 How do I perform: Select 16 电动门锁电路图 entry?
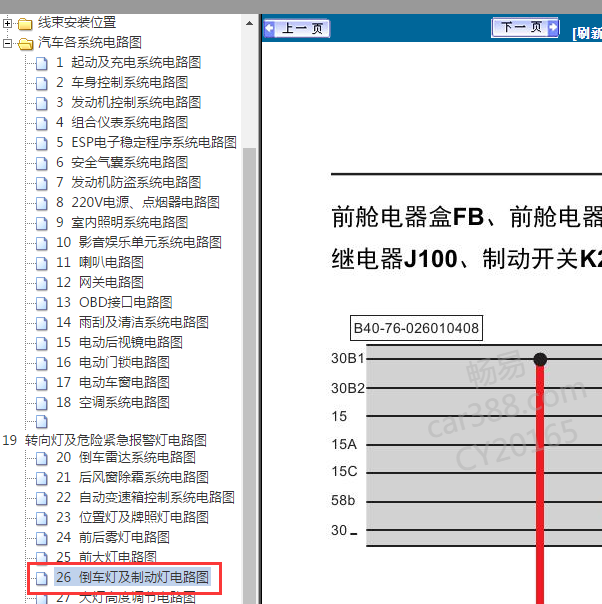(x=113, y=363)
